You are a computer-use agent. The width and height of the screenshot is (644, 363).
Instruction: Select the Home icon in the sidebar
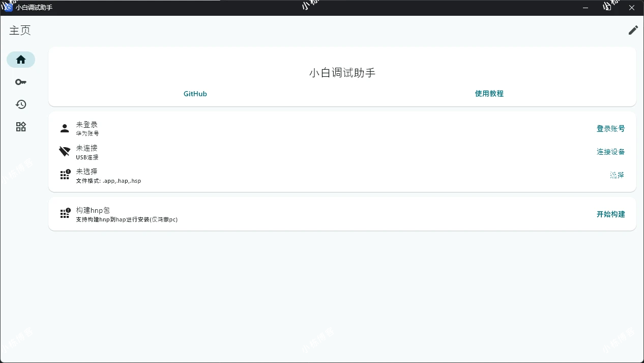point(21,59)
